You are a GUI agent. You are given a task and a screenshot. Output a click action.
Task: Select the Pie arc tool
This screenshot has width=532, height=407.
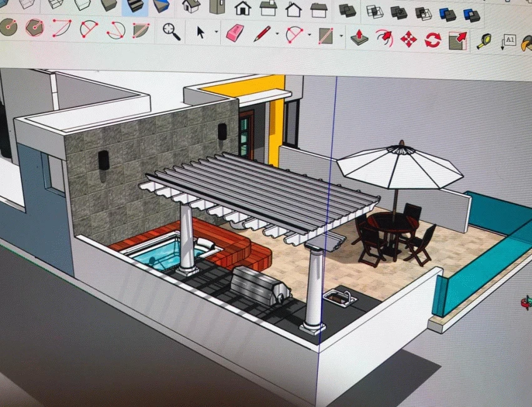point(141,30)
